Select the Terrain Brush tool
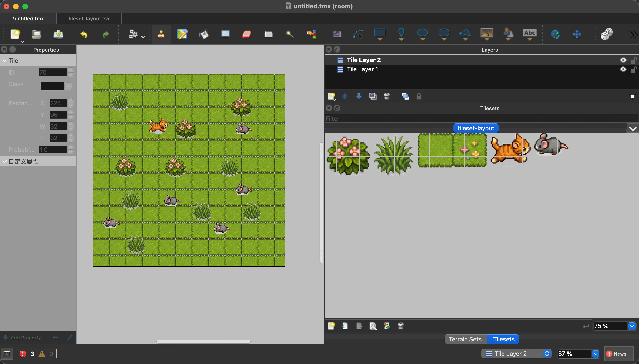Viewport: 639px width, 364px height. pyautogui.click(x=182, y=34)
